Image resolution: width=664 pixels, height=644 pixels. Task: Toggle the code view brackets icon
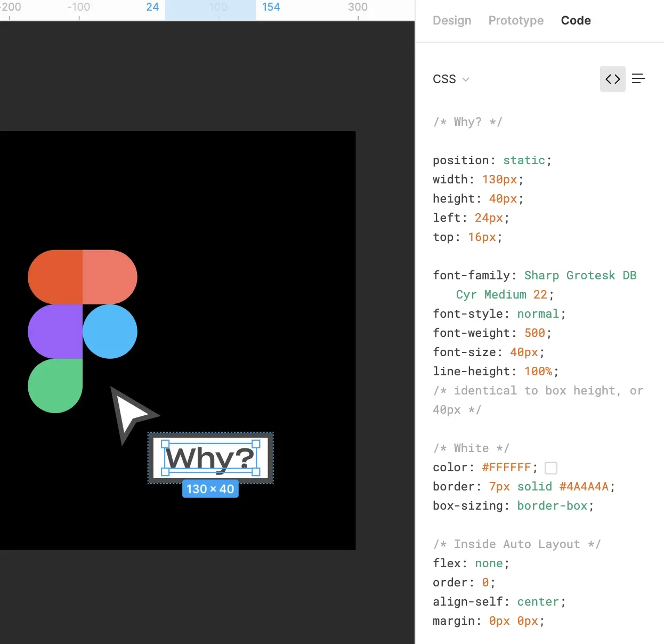(612, 79)
